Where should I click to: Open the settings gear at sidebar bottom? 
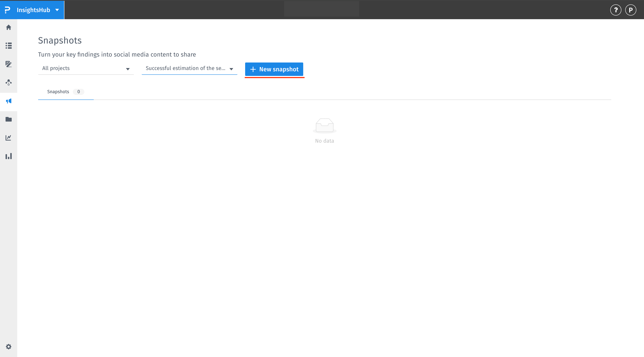[x=9, y=347]
